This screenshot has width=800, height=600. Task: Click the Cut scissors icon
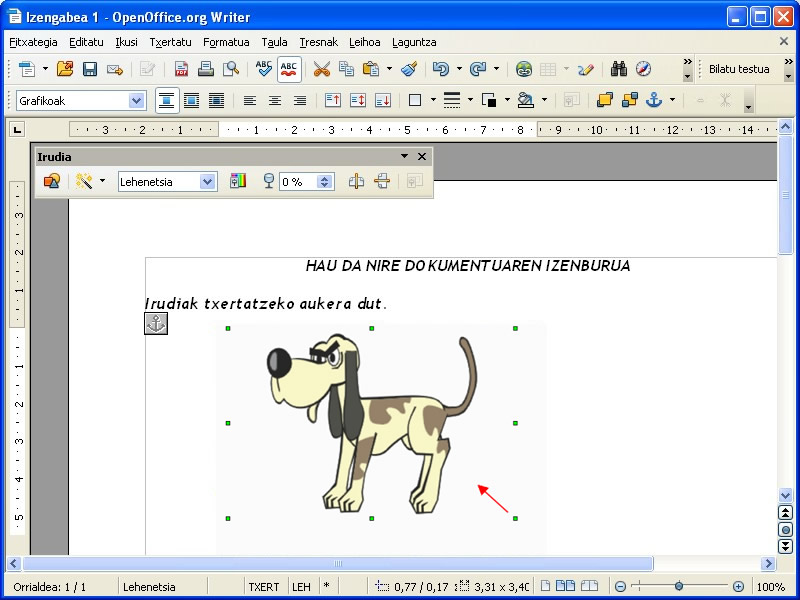click(321, 69)
